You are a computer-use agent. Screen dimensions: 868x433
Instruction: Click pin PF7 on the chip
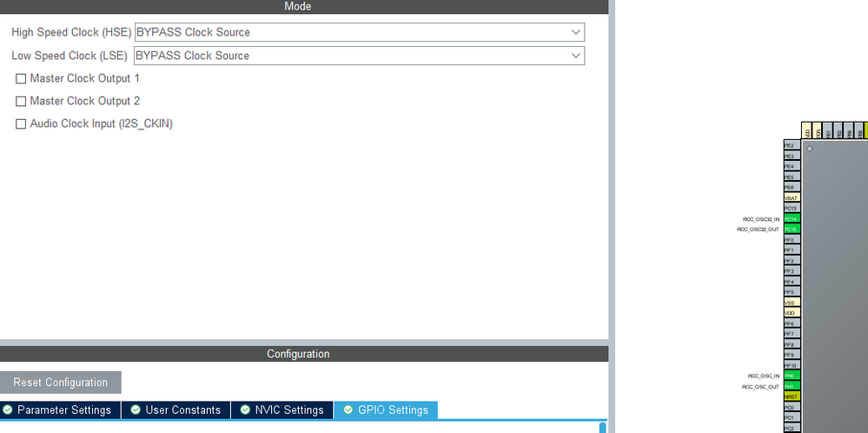coord(792,334)
